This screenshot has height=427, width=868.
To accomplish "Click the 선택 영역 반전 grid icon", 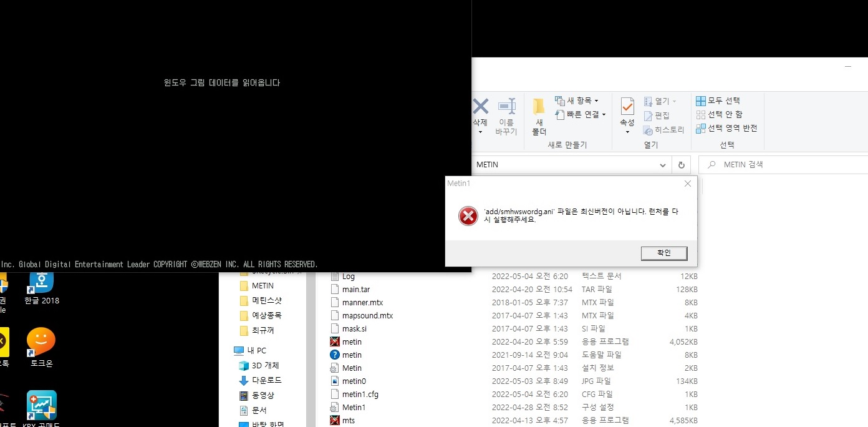I will 700,128.
